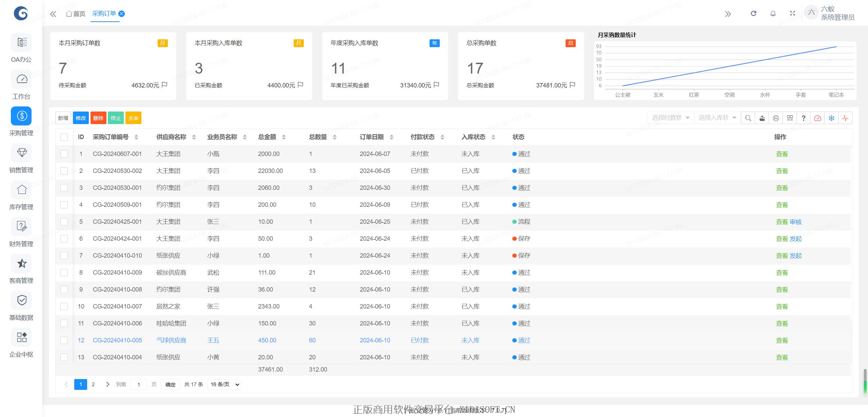Click the question mark help icon

tap(804, 118)
